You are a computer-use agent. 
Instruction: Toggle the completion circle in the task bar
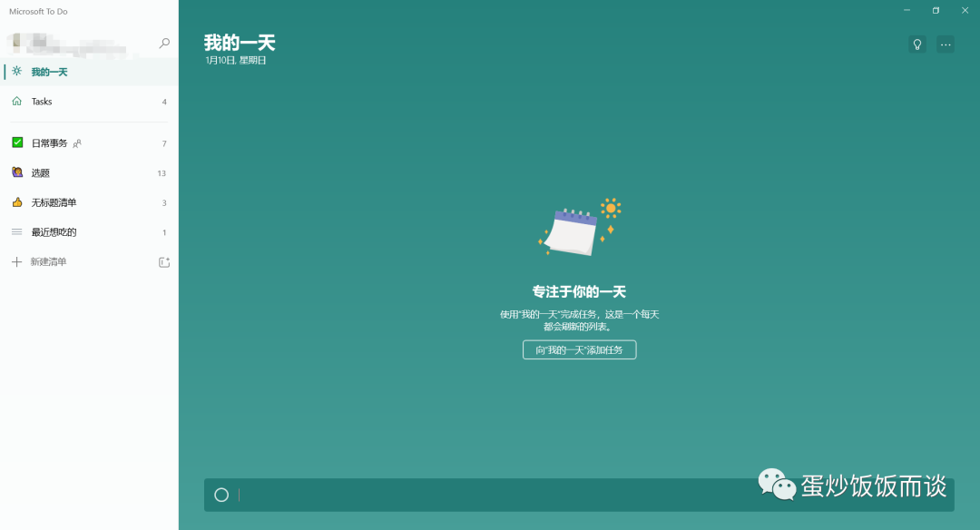pos(220,495)
